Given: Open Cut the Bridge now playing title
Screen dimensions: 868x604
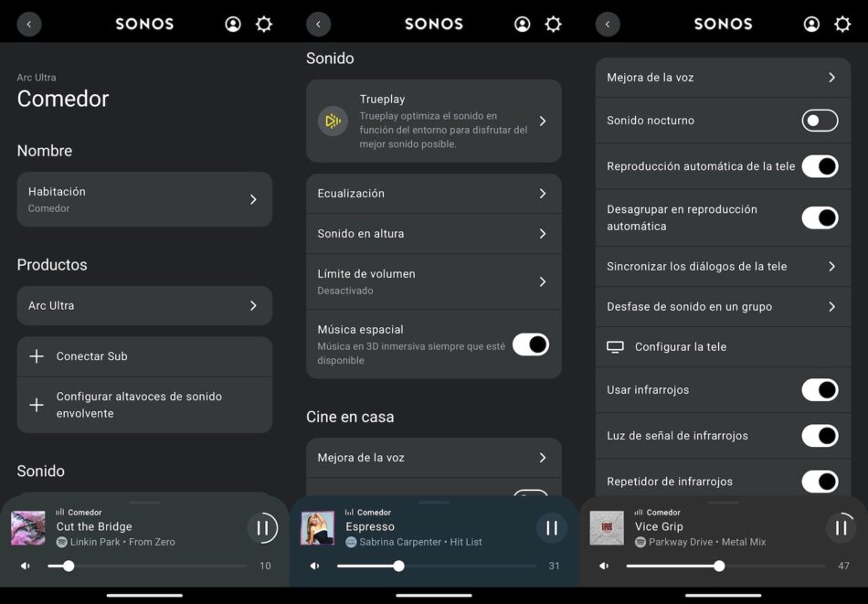Looking at the screenshot, I should point(94,526).
